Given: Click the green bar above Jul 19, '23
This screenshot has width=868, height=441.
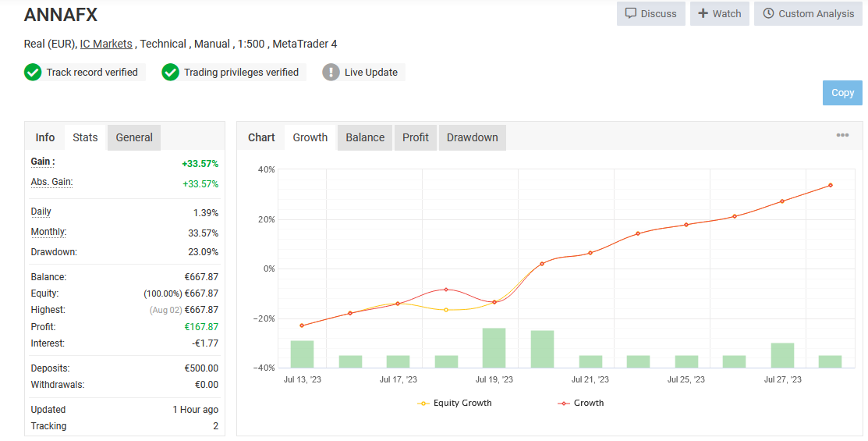Looking at the screenshot, I should coord(494,348).
